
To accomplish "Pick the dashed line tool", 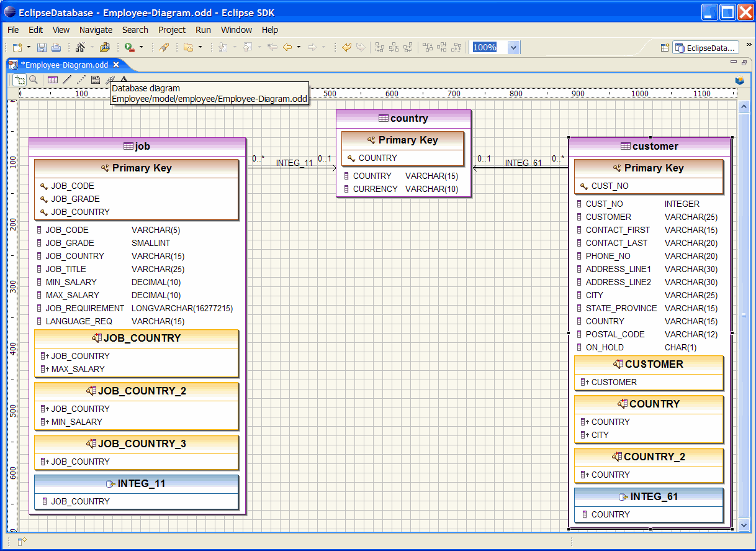I will coord(81,80).
